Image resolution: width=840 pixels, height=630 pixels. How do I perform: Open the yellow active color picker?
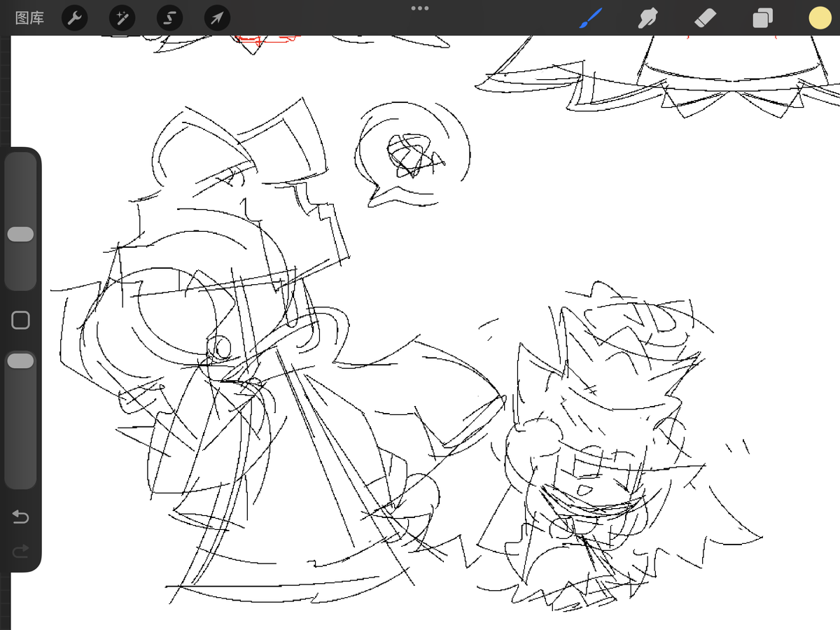pyautogui.click(x=820, y=18)
